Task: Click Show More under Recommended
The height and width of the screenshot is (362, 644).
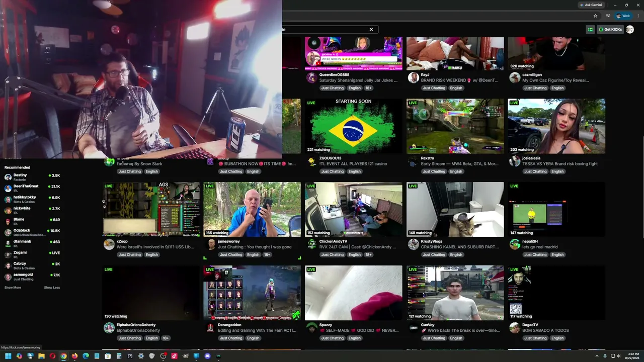Action: click(13, 288)
